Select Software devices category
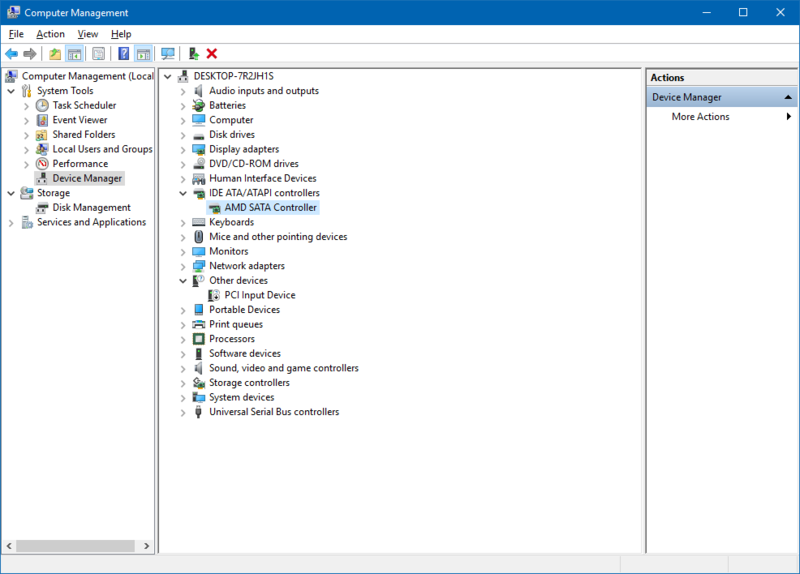 [x=245, y=354]
